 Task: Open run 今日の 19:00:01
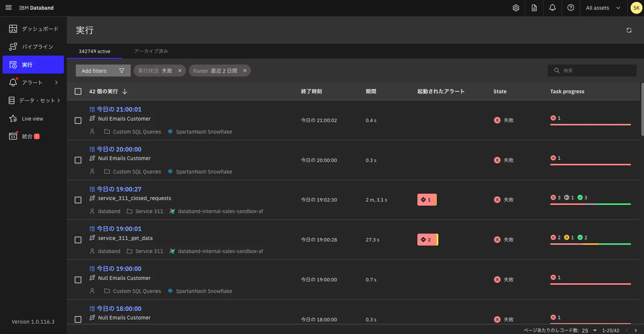coord(119,229)
